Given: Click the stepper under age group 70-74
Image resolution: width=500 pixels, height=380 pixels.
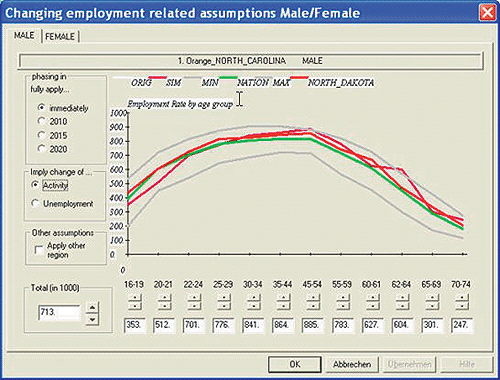Looking at the screenshot, I should coord(462,302).
